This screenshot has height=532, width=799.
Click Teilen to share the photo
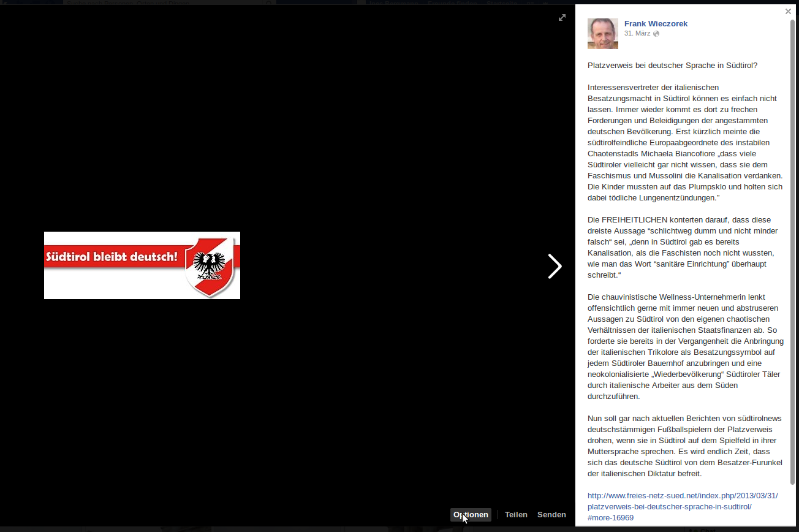point(516,515)
